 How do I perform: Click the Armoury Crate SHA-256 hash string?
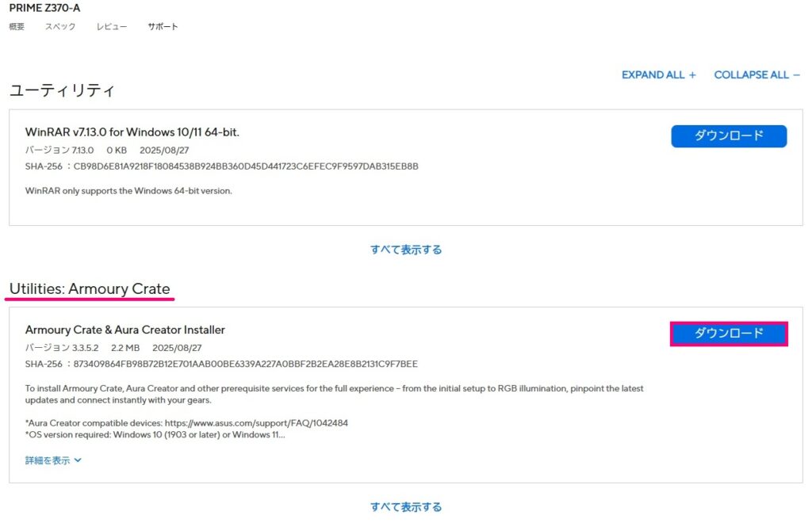(x=246, y=364)
